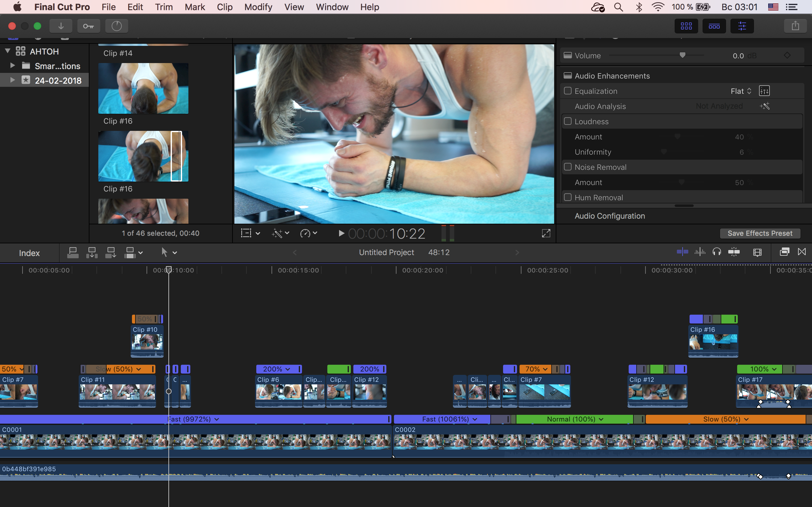Click the Volume slider handle
The height and width of the screenshot is (507, 812).
pyautogui.click(x=682, y=55)
